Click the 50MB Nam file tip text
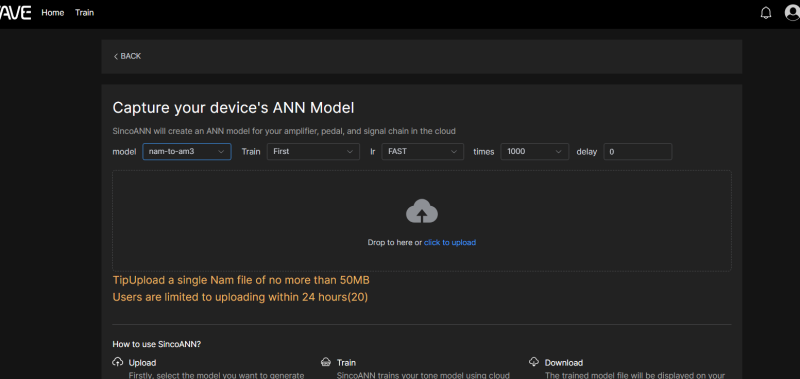This screenshot has width=800, height=379. [x=241, y=281]
